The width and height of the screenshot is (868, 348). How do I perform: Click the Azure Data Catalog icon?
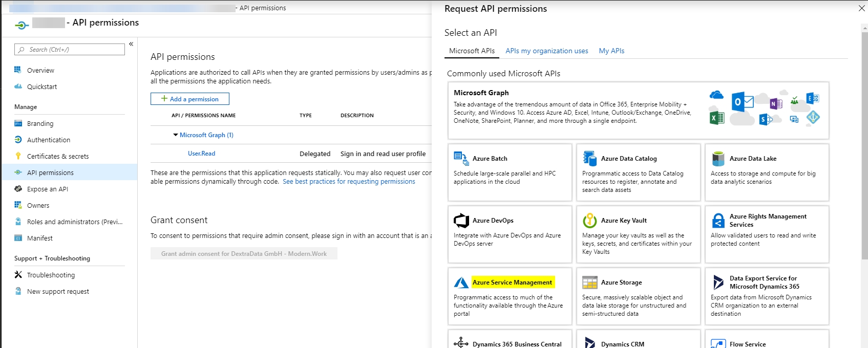(x=590, y=159)
